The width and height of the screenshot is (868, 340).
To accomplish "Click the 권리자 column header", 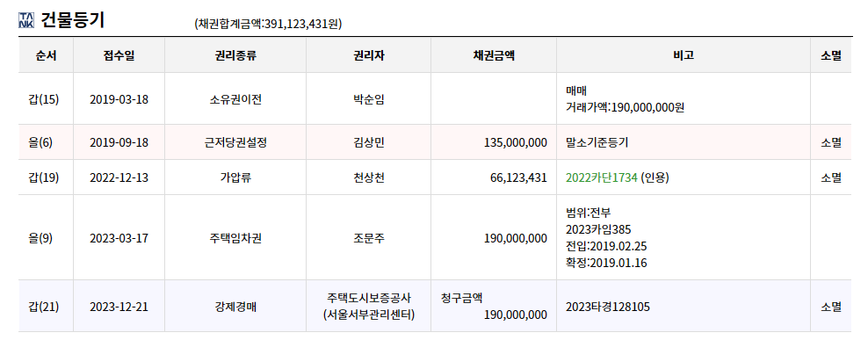I will pos(369,55).
